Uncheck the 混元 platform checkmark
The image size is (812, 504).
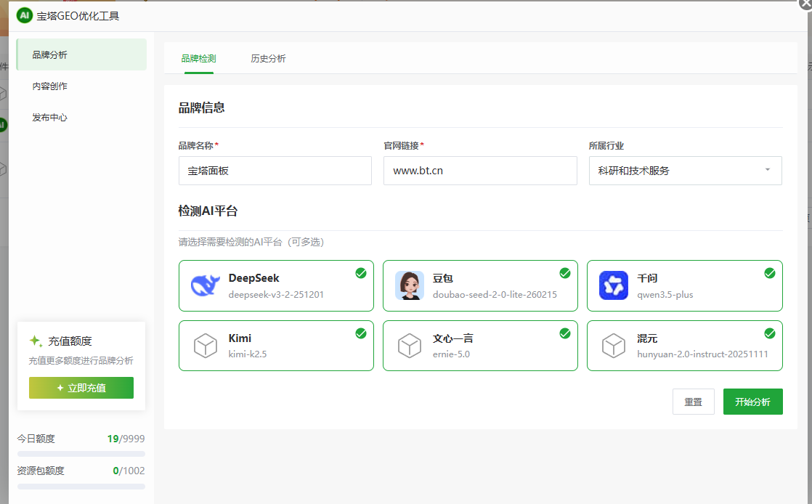pos(769,333)
